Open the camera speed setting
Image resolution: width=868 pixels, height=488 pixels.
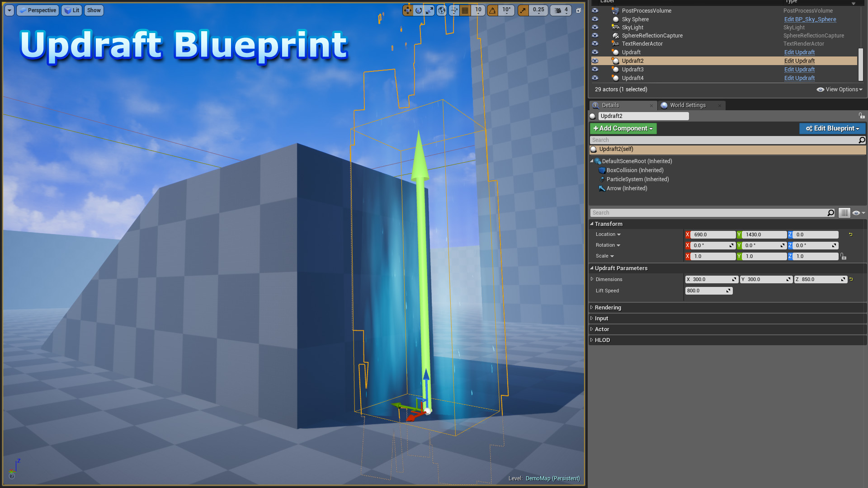(561, 10)
